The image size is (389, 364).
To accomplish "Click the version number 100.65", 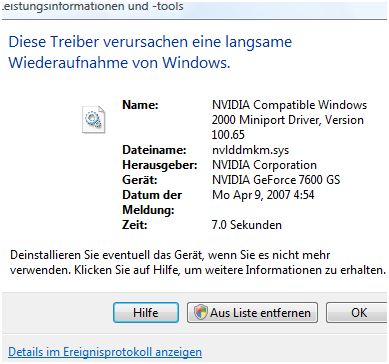I will [x=228, y=135].
